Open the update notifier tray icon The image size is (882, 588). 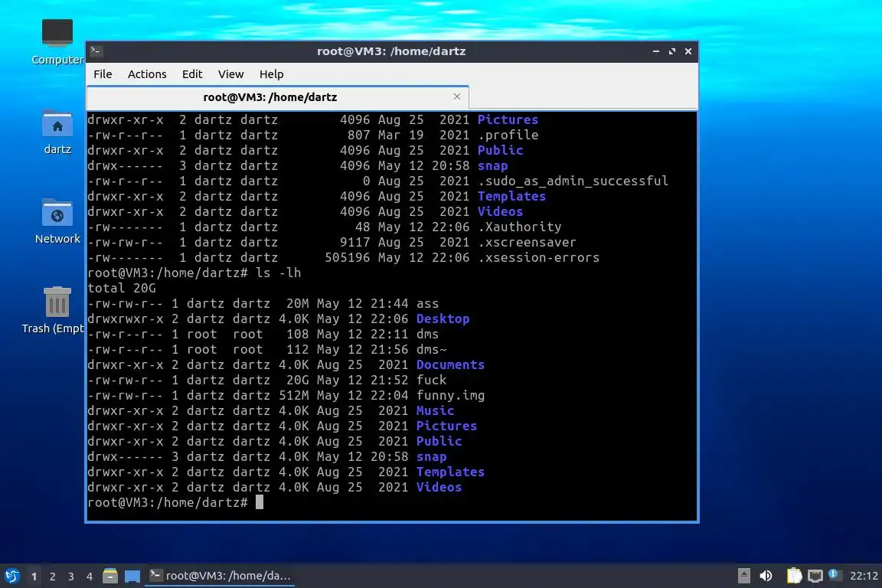[x=835, y=575]
